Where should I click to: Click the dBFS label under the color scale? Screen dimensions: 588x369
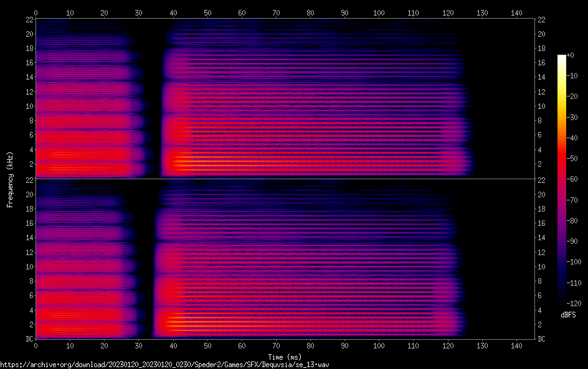coord(568,315)
